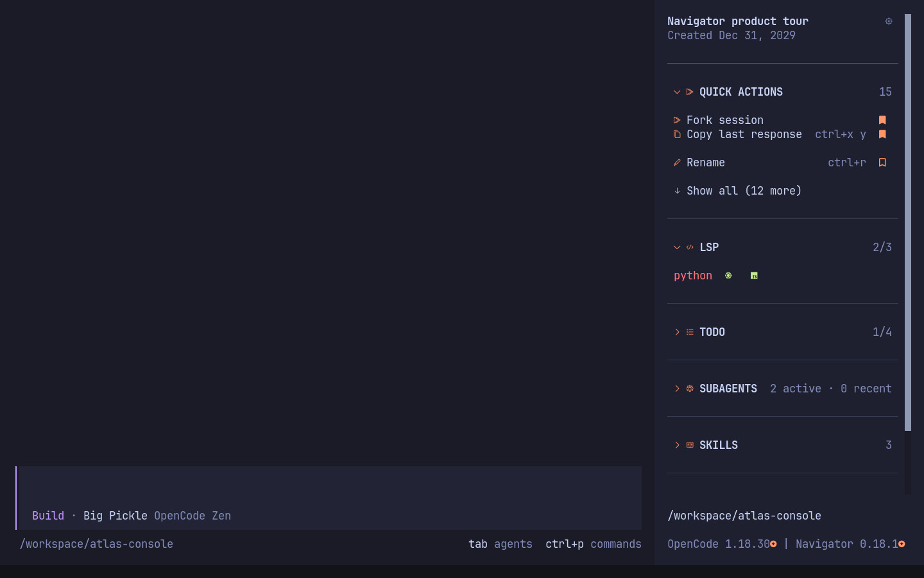This screenshot has width=924, height=578.
Task: Click the Build agent label in prompt
Action: tap(48, 516)
